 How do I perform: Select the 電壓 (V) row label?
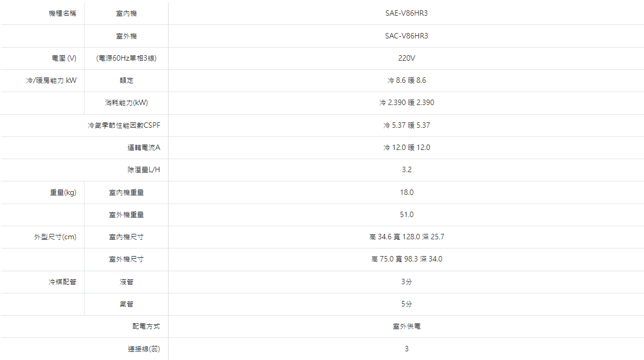[x=63, y=58]
